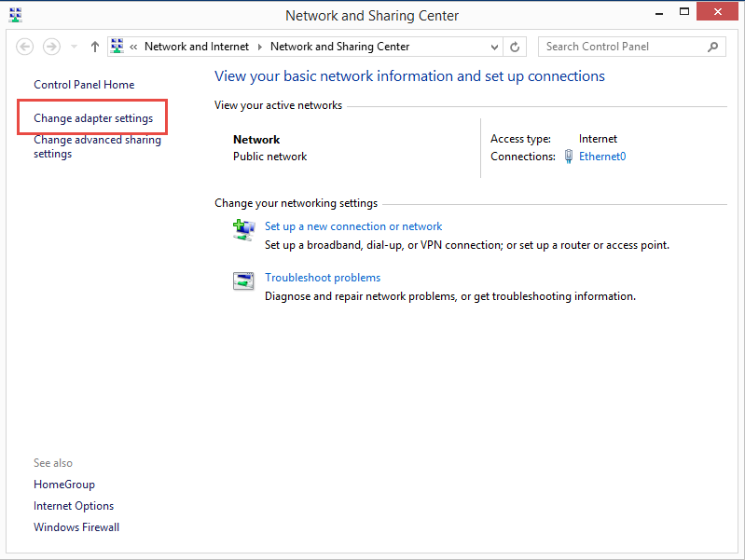This screenshot has width=745, height=560.
Task: Open Internet Options under See also
Action: coord(74,506)
